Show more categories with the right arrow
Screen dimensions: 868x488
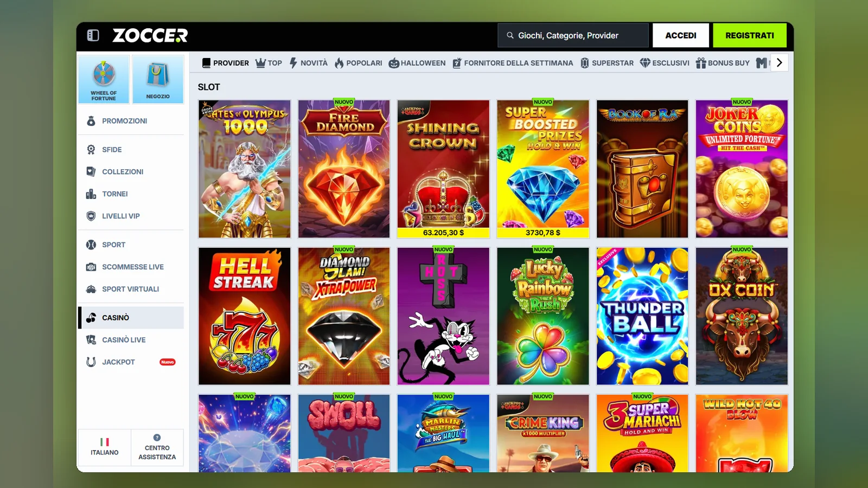(780, 63)
